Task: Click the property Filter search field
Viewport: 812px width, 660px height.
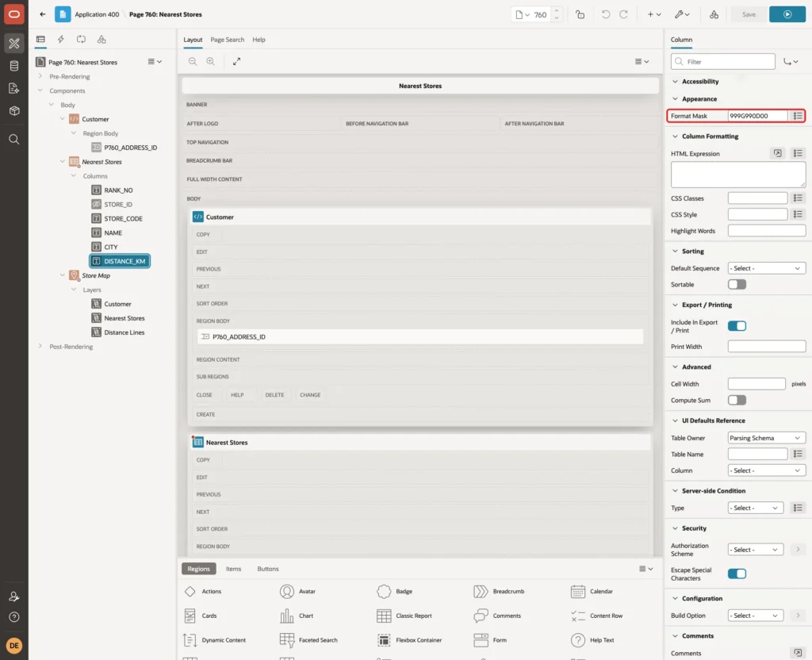Action: pos(723,62)
